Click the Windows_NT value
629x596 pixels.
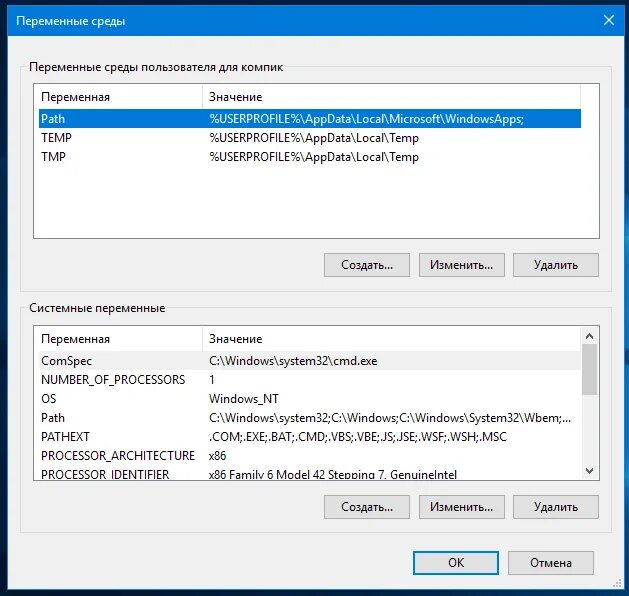click(x=243, y=399)
